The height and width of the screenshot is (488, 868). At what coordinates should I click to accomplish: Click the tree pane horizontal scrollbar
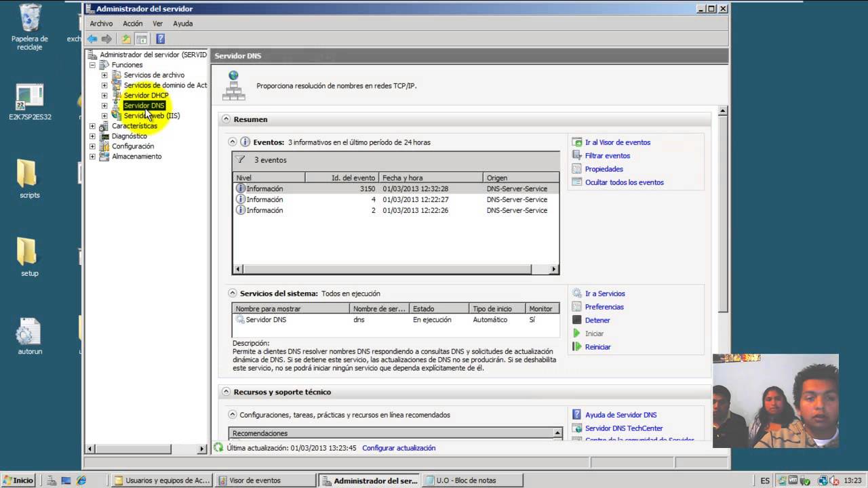click(146, 449)
